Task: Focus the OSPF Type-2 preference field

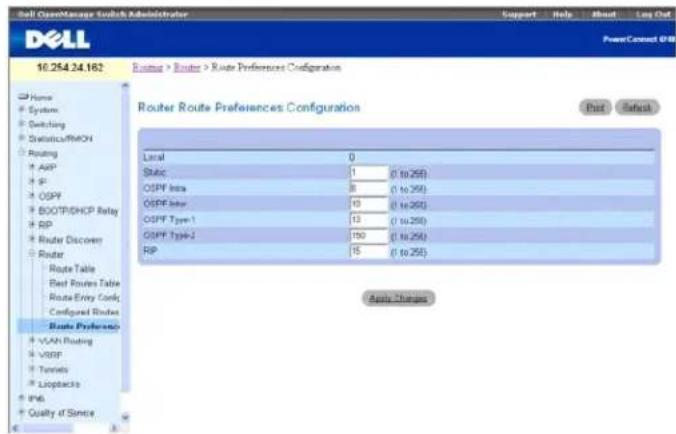Action: coord(369,236)
